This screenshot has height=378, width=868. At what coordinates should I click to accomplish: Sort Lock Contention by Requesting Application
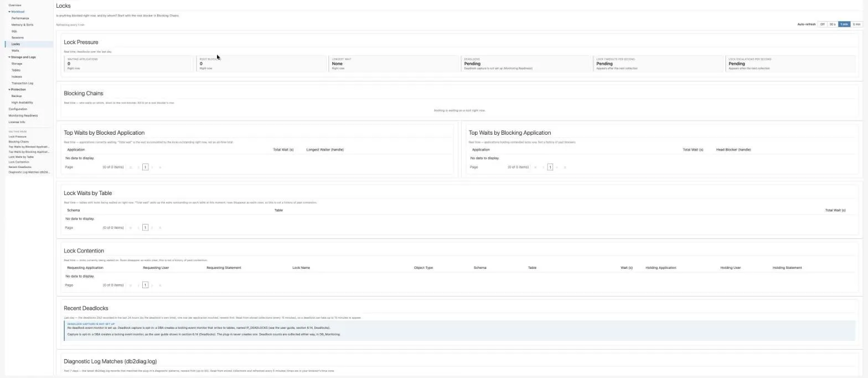tap(85, 268)
